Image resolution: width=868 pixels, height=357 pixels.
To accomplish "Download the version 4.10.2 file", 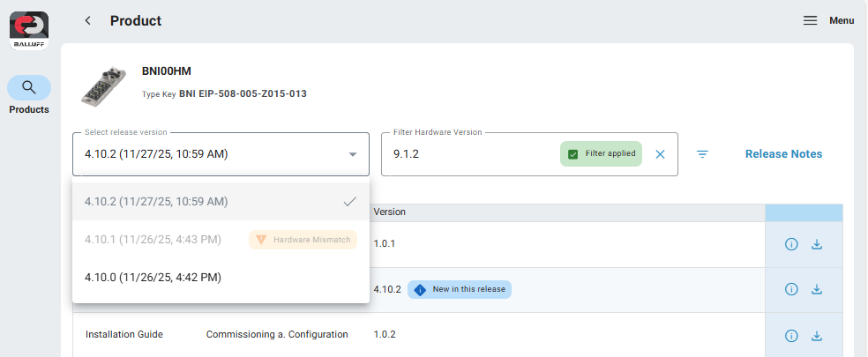I will pyautogui.click(x=817, y=289).
